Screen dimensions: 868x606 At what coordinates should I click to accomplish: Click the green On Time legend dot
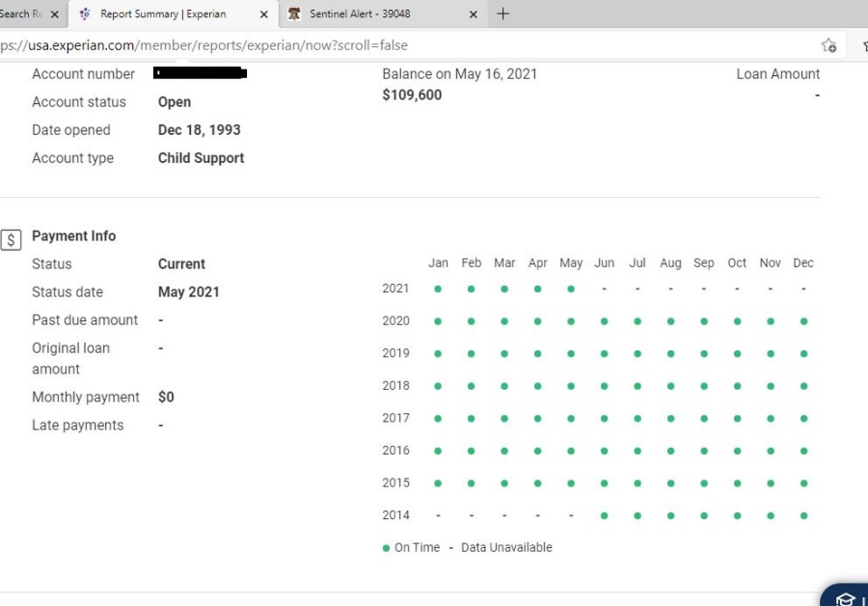[x=387, y=548]
